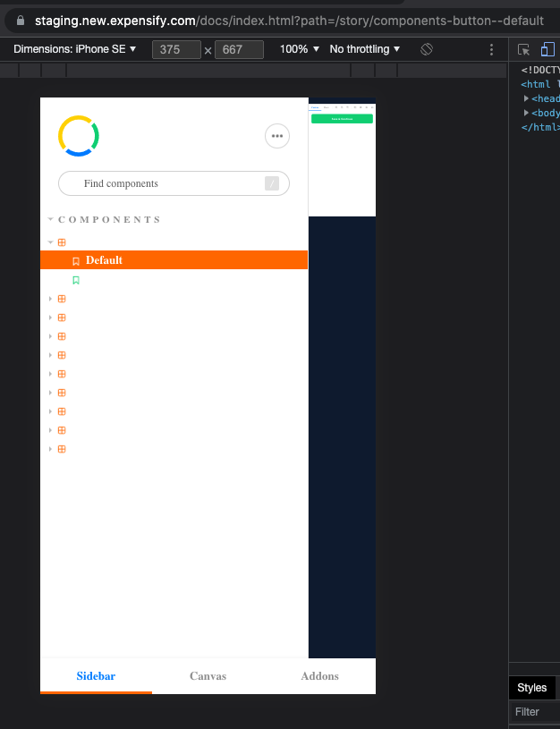Click the slash shortcut badge in search box
560x729 pixels.
coord(272,183)
